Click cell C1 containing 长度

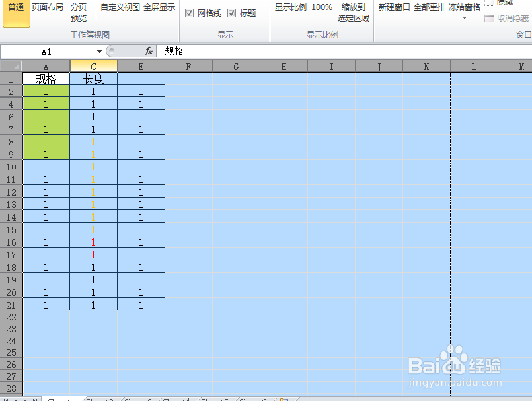(x=94, y=79)
